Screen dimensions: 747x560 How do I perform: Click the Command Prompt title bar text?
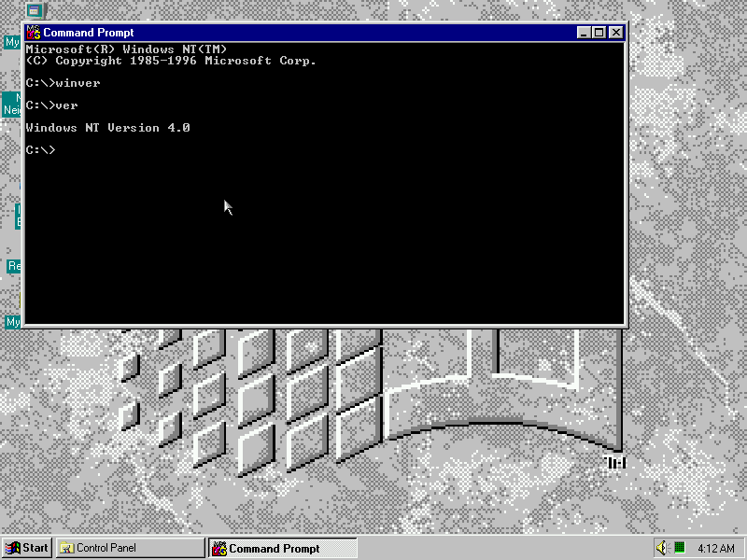[89, 33]
